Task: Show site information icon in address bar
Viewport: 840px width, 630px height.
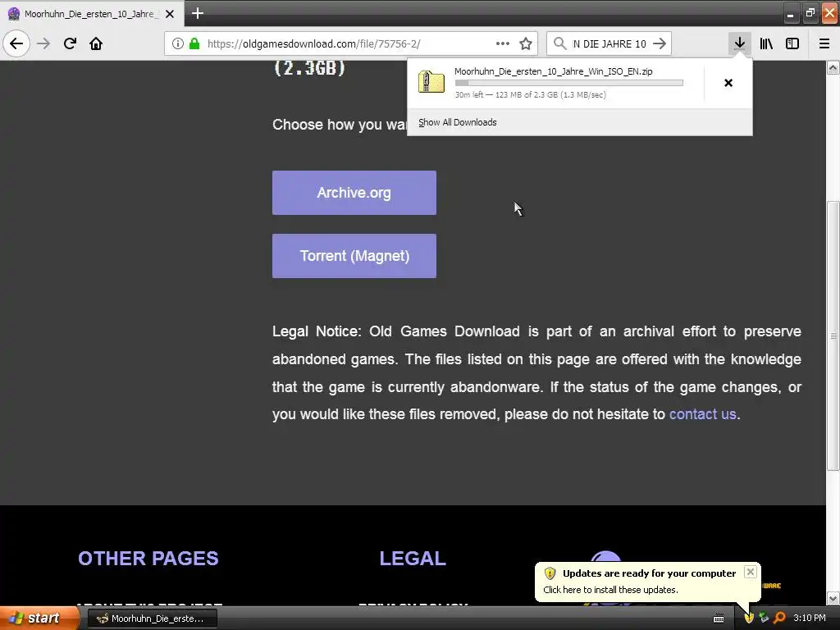Action: pos(178,43)
